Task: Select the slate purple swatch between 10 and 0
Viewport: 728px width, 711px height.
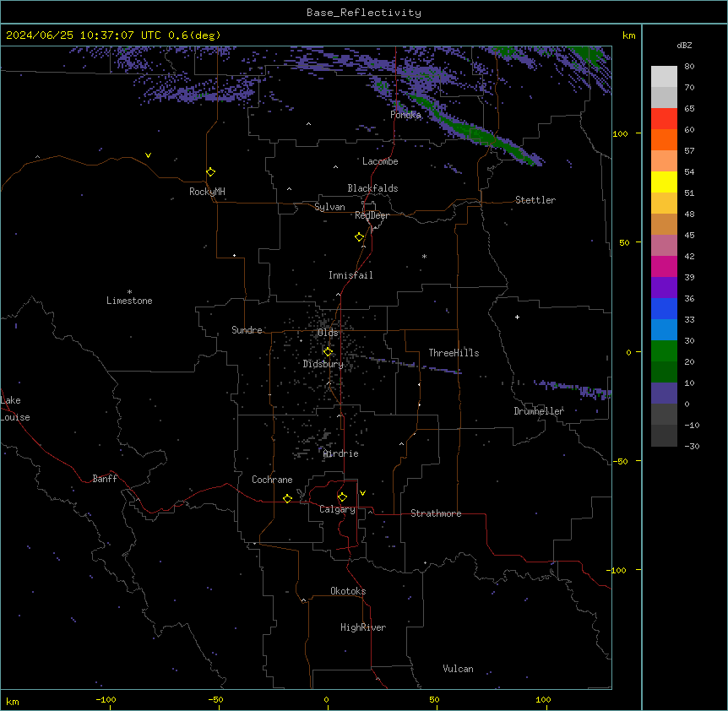Action: [x=664, y=393]
